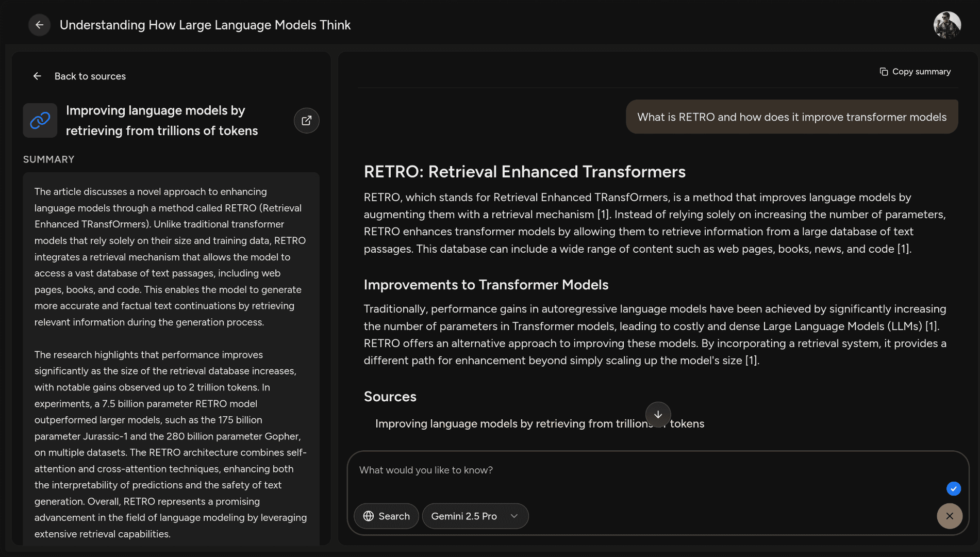Toggle the Search web option
The height and width of the screenshot is (557, 980).
(386, 516)
